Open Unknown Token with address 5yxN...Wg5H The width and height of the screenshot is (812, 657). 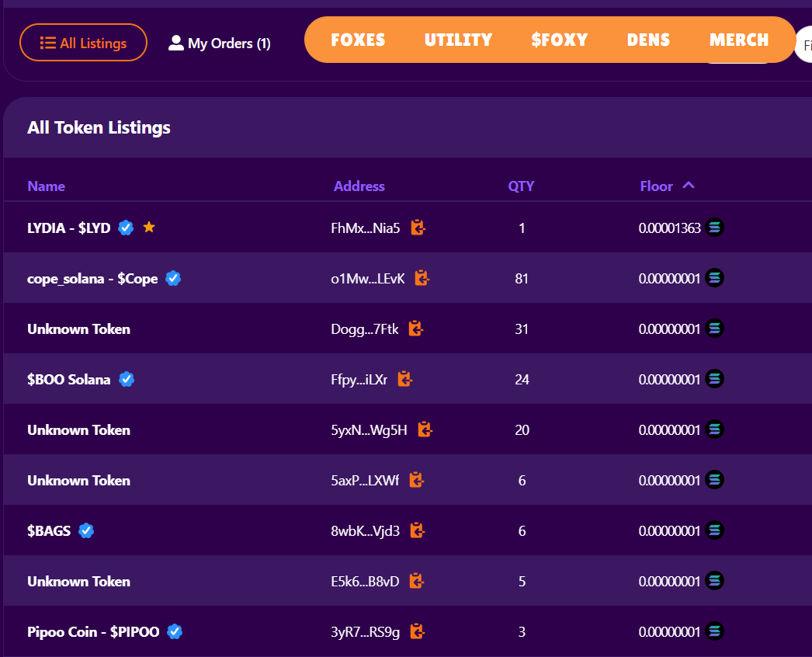point(78,430)
